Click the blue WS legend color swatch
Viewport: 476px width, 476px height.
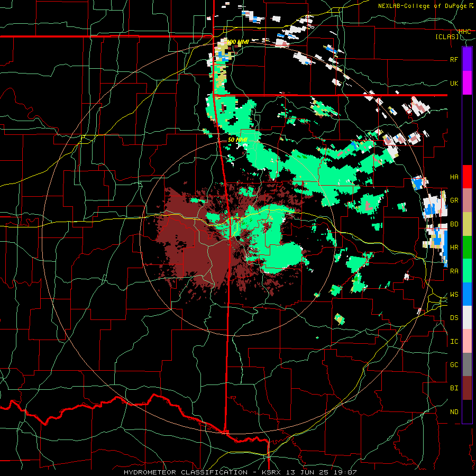point(467,294)
